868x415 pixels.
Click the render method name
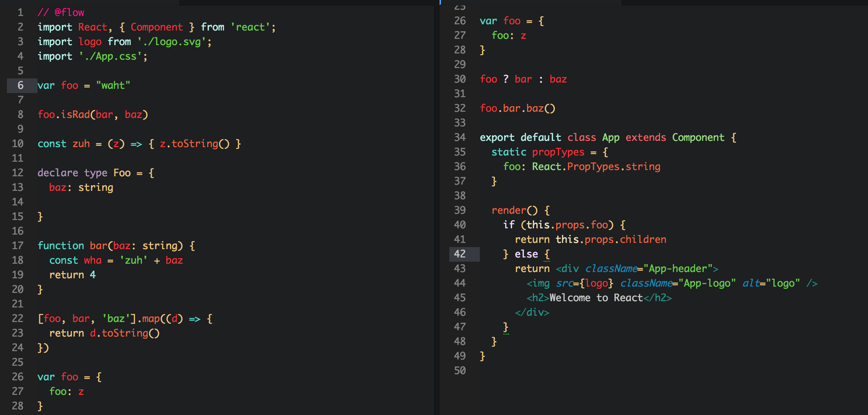(509, 211)
